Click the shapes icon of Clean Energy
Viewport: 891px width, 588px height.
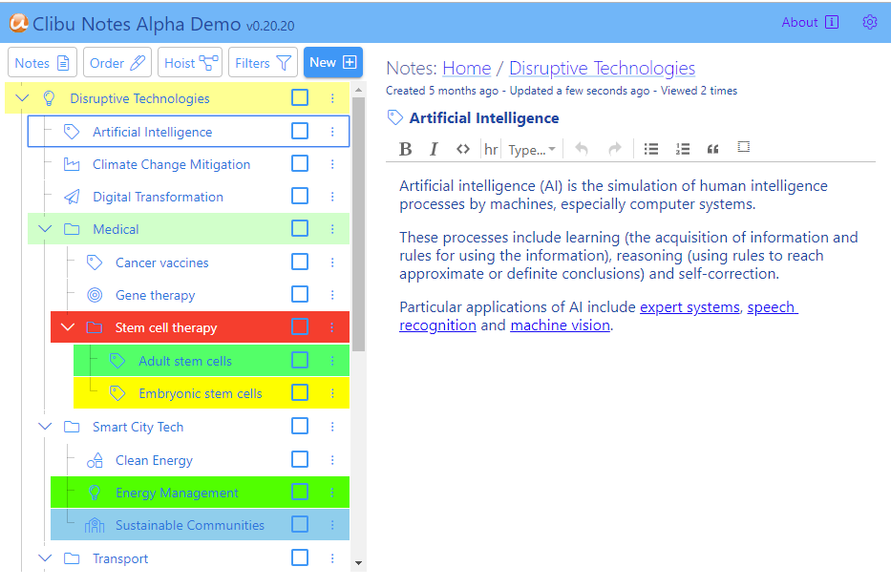[x=95, y=460]
